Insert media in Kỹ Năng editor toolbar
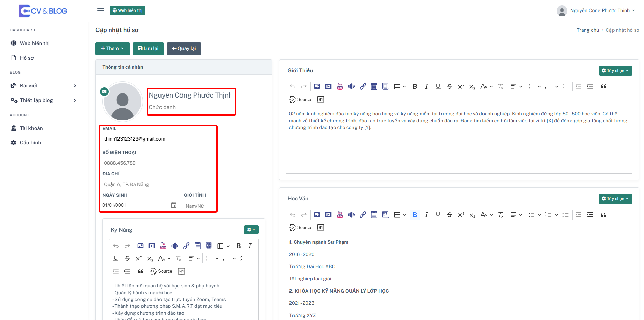644x320 pixels. tap(152, 246)
